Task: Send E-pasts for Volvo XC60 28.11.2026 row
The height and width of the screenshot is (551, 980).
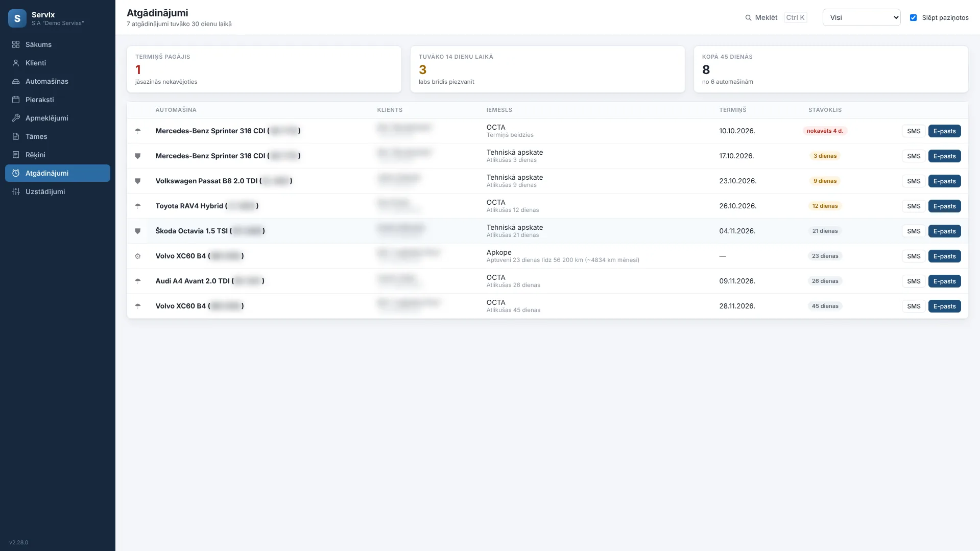Action: click(x=944, y=306)
